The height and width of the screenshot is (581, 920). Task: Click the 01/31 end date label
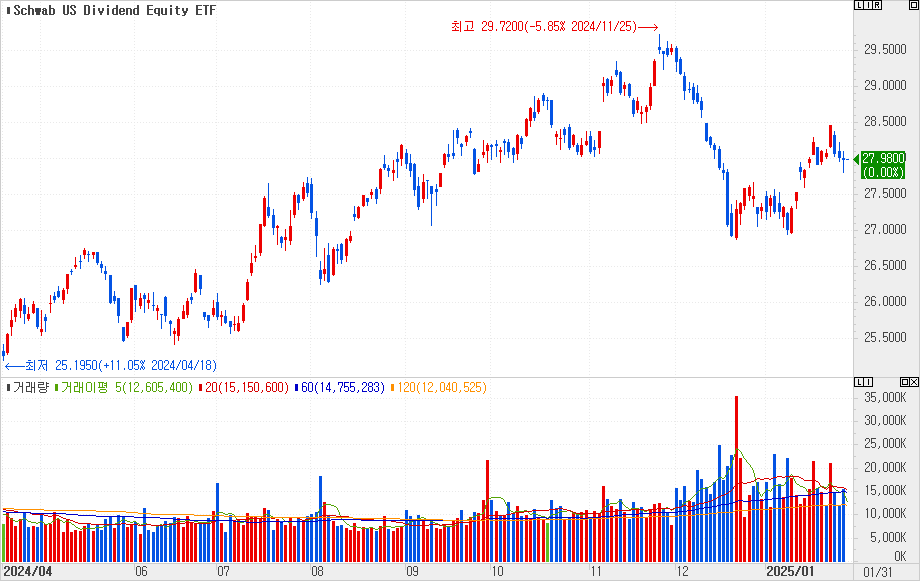point(878,572)
